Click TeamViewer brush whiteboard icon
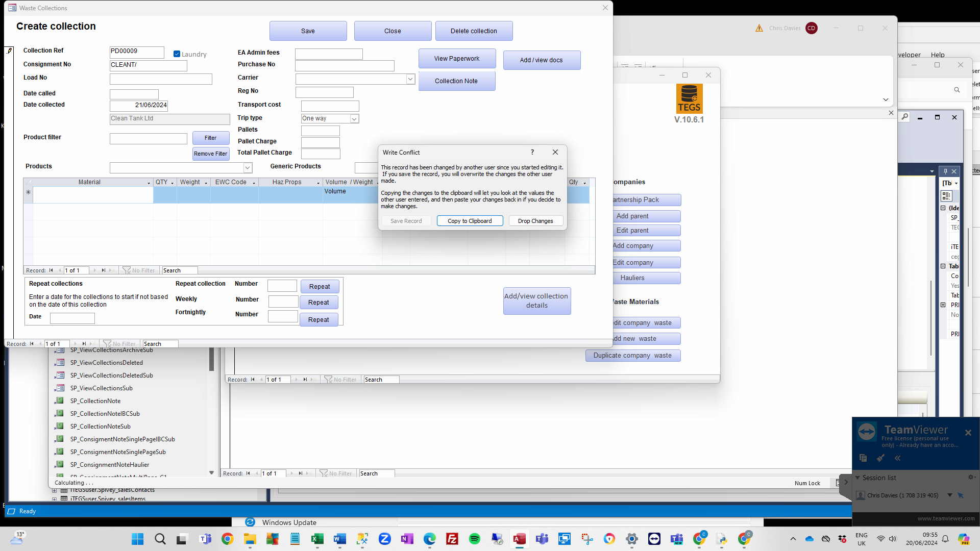 (880, 458)
